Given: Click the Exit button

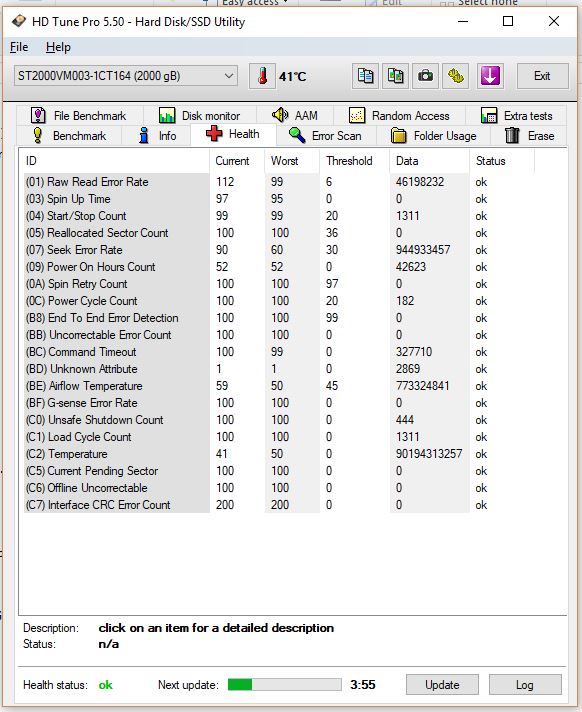Looking at the screenshot, I should 543,76.
